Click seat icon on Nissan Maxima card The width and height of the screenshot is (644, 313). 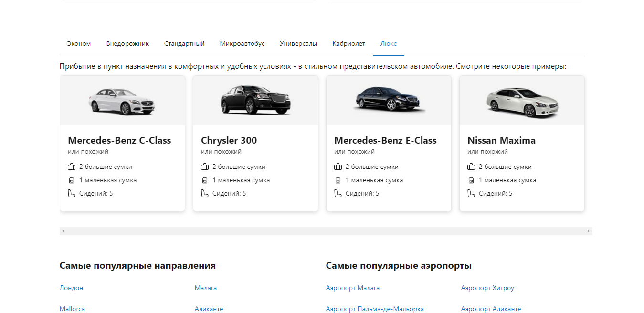pyautogui.click(x=471, y=193)
